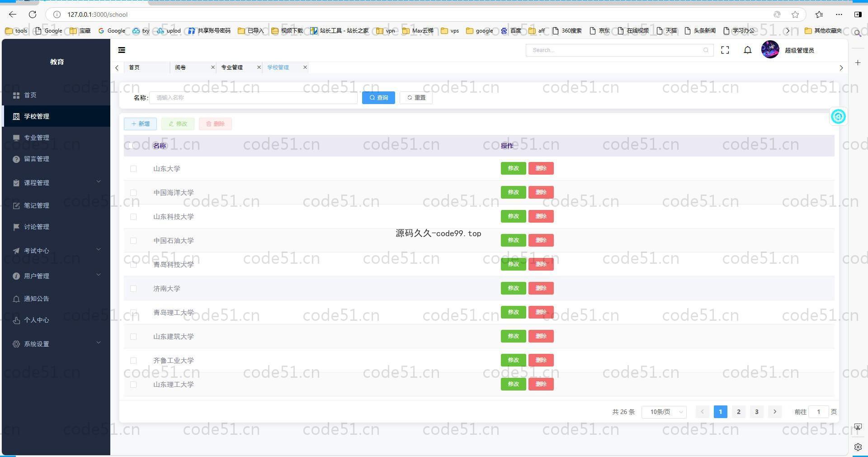
Task: Bookmark page with star icon
Action: (x=795, y=14)
